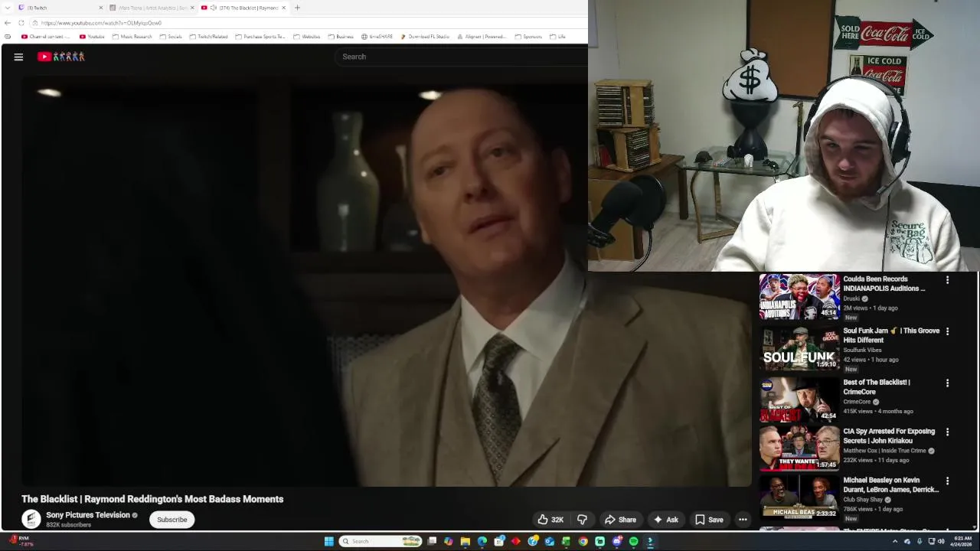Close the Twitch browser tab

click(x=100, y=8)
